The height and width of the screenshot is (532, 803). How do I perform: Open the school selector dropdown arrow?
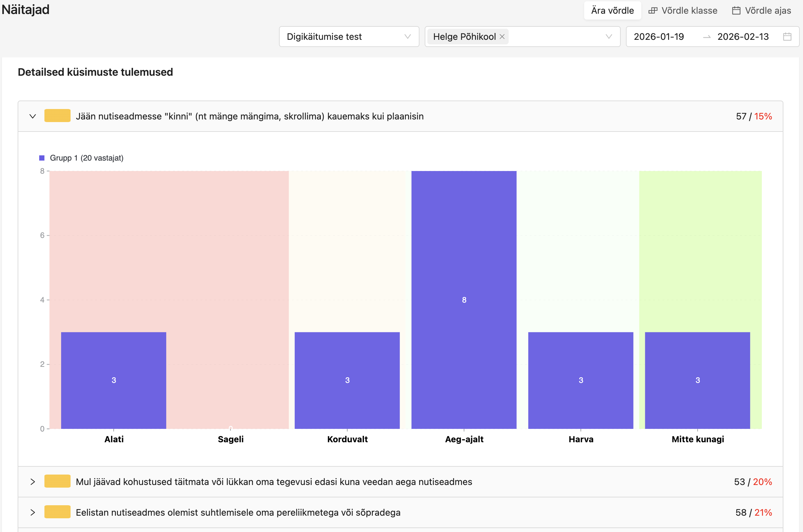point(609,37)
